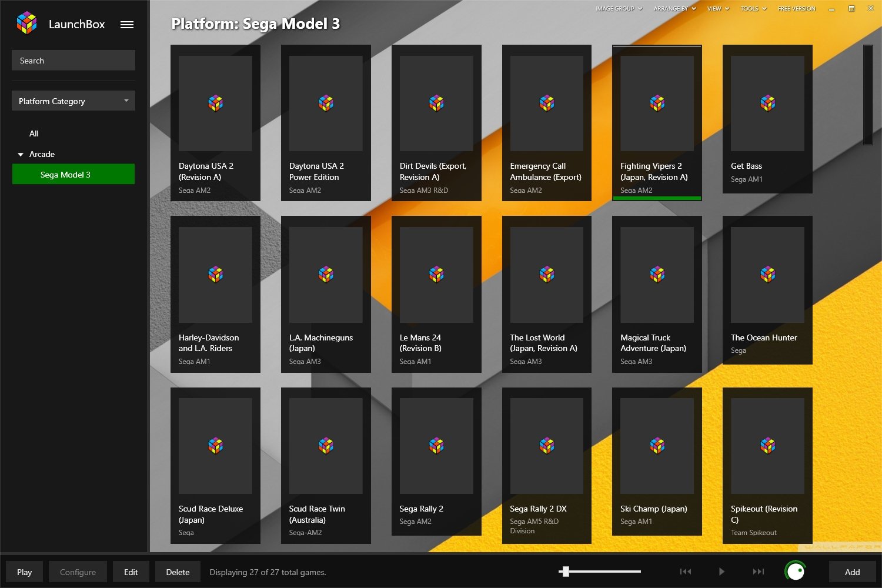
Task: Select Daytona USA 2 (Revision A) cover placeholder
Action: click(x=215, y=103)
